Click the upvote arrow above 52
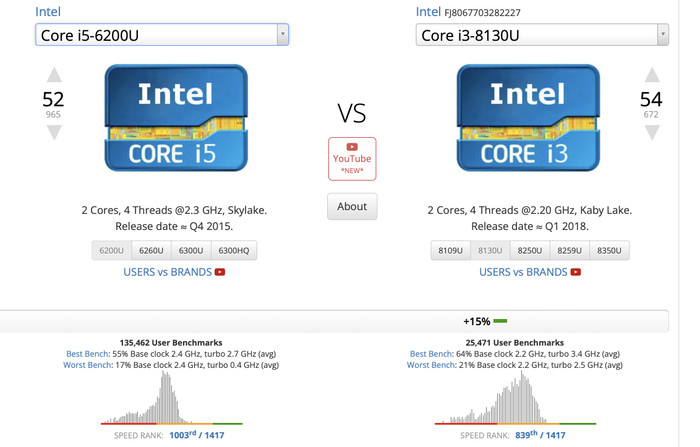This screenshot has width=700, height=447. click(54, 76)
